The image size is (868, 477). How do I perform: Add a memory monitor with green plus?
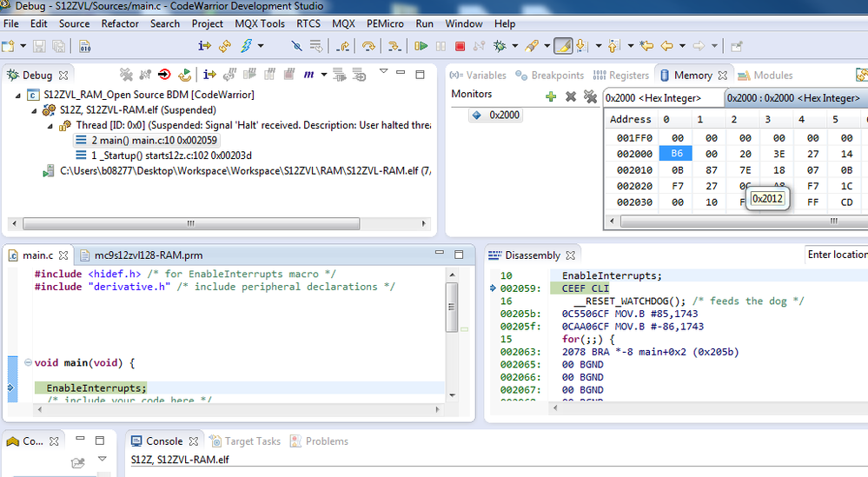pos(550,96)
